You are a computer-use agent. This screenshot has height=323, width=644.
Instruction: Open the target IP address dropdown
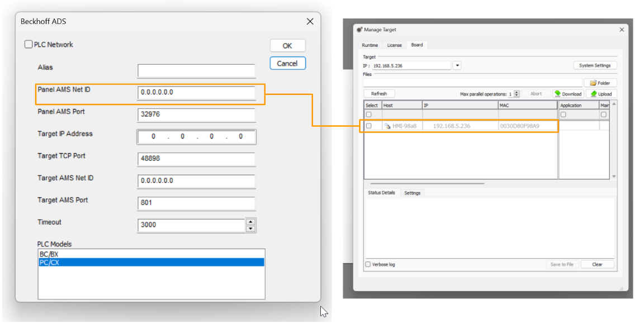(x=457, y=65)
